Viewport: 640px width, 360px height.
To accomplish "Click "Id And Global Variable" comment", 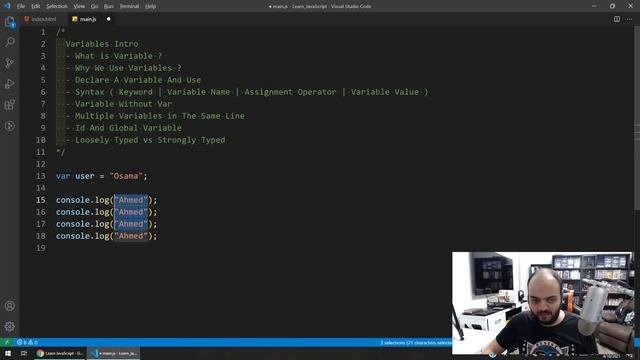I will click(128, 128).
